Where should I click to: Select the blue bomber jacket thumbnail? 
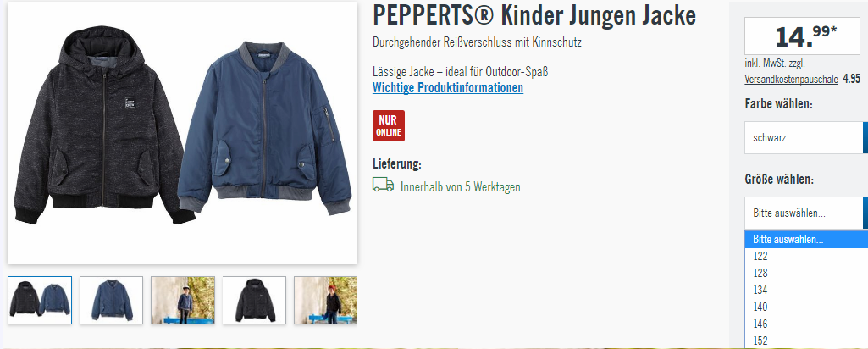click(111, 300)
